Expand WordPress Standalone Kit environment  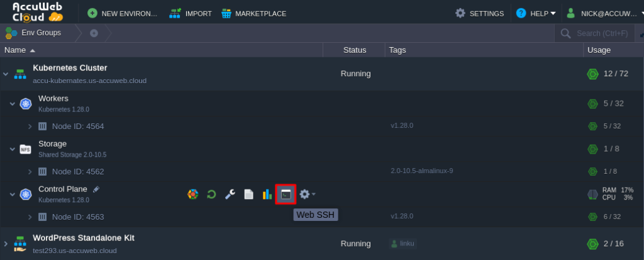6,244
